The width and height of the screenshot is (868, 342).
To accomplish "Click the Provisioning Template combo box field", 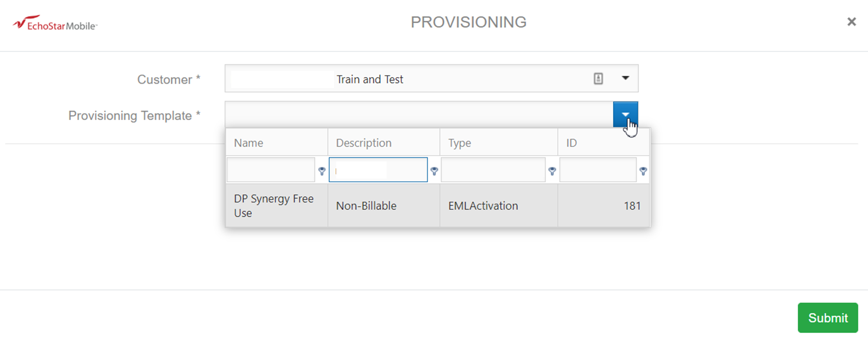I will (x=419, y=115).
